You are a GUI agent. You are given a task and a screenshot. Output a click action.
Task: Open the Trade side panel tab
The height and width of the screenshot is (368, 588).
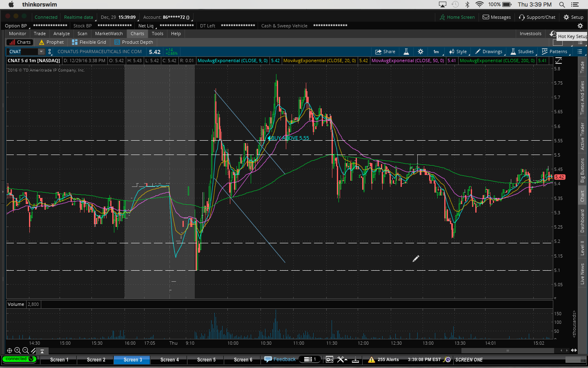coord(582,67)
